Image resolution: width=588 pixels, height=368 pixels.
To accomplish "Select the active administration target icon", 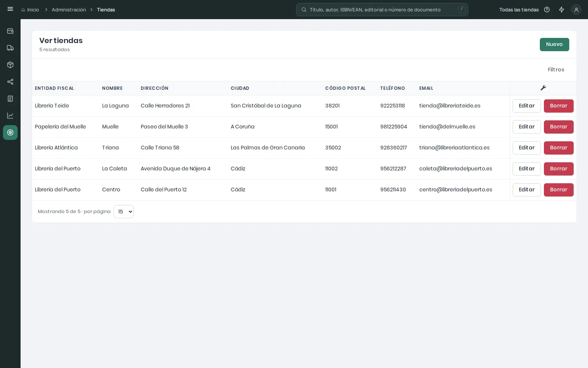I will [x=10, y=133].
